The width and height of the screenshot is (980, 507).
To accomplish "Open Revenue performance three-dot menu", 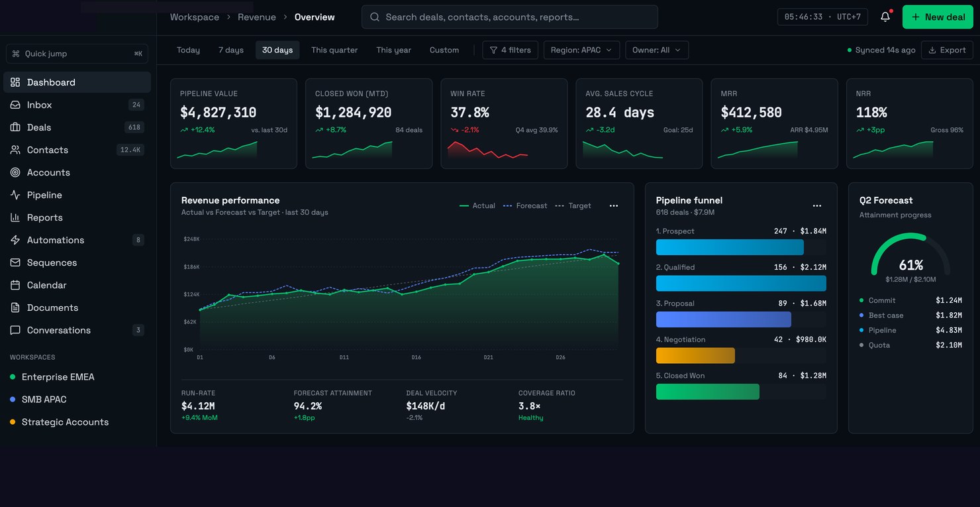I will [x=614, y=206].
